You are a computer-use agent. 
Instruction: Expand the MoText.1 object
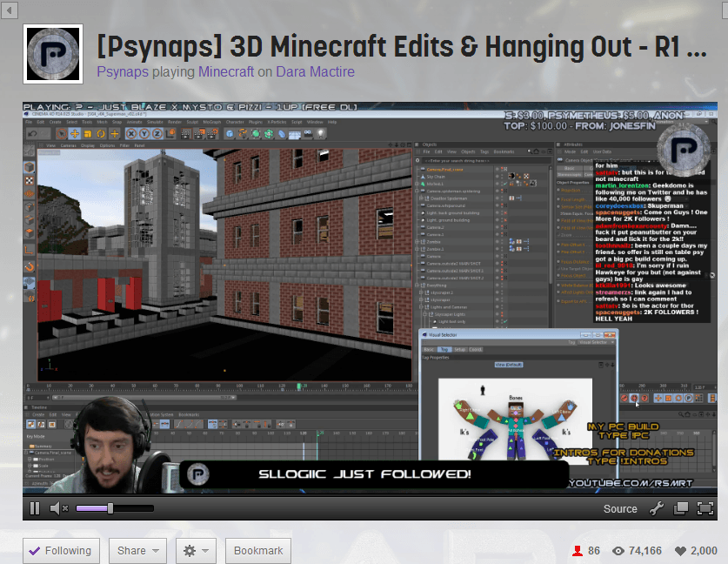click(x=417, y=184)
